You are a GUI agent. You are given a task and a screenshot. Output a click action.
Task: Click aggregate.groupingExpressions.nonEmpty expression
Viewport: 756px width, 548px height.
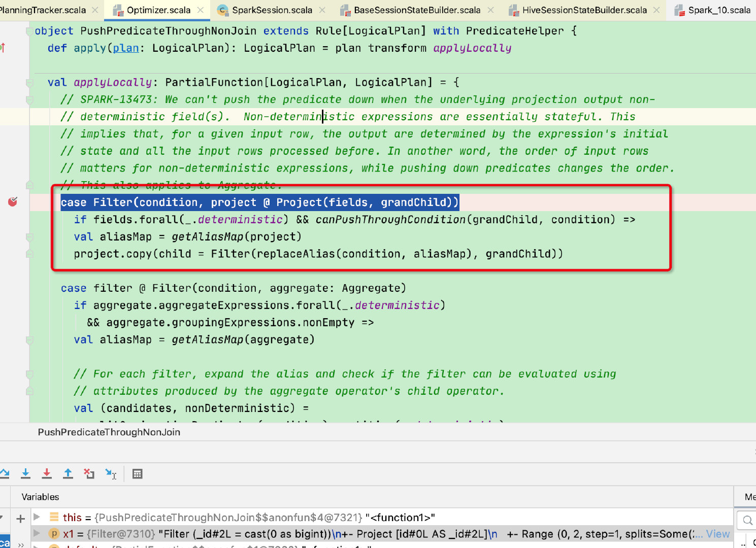[x=230, y=323]
